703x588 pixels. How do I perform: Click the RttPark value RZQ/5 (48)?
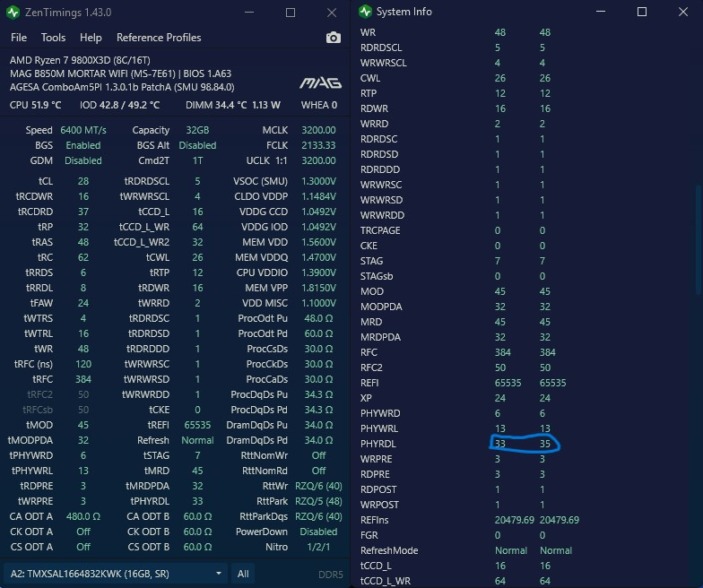(319, 501)
